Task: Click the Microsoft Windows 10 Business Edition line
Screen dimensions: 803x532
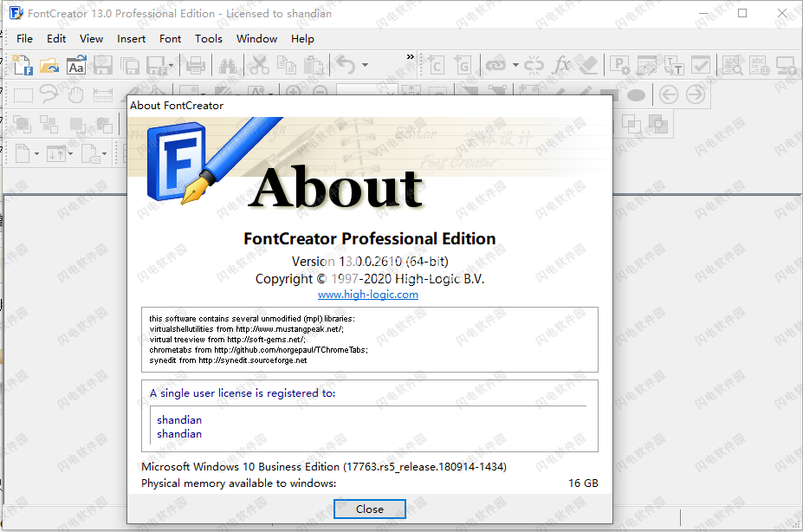Action: point(324,467)
